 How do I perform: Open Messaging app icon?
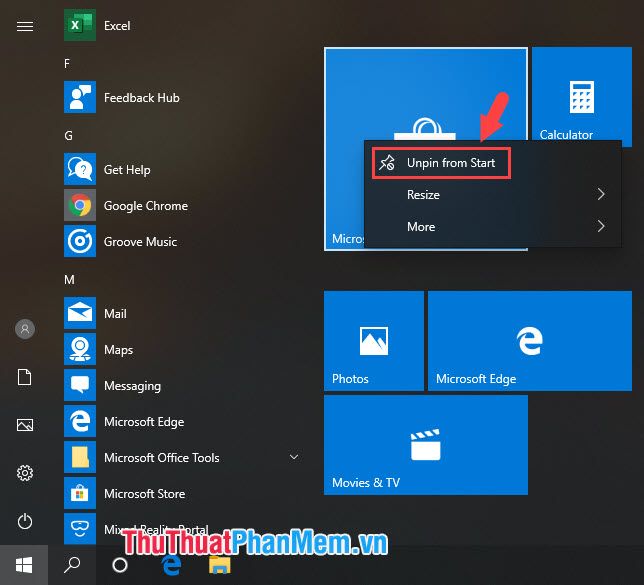coord(80,385)
